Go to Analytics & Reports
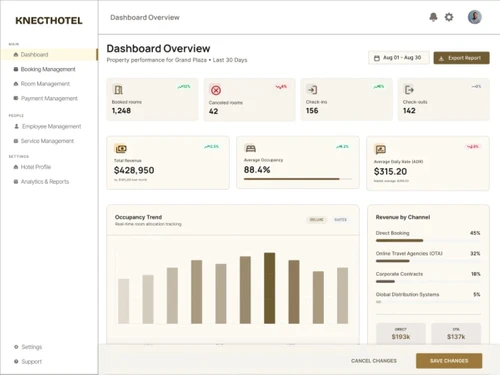This screenshot has width=500, height=375. click(x=45, y=182)
